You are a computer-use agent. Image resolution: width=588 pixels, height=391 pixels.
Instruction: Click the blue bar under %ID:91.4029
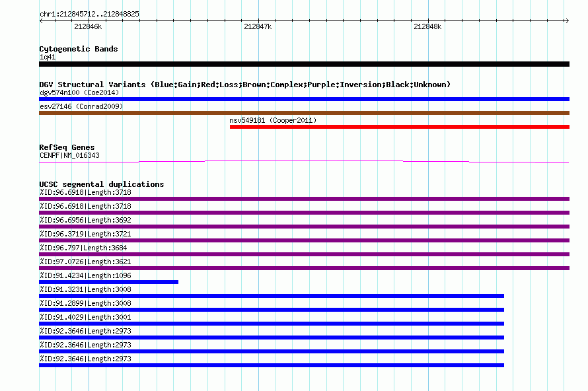(272, 324)
